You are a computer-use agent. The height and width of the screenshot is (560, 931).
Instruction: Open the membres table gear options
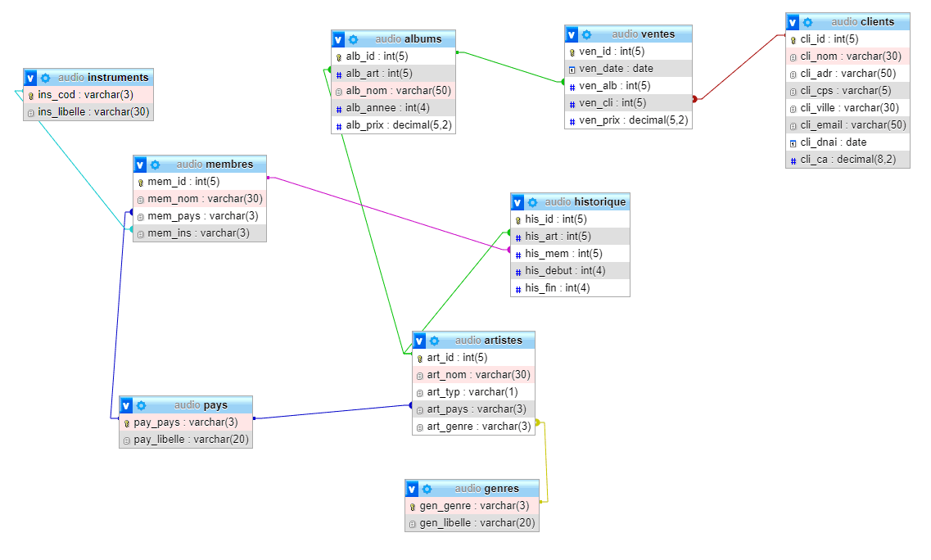tap(155, 165)
